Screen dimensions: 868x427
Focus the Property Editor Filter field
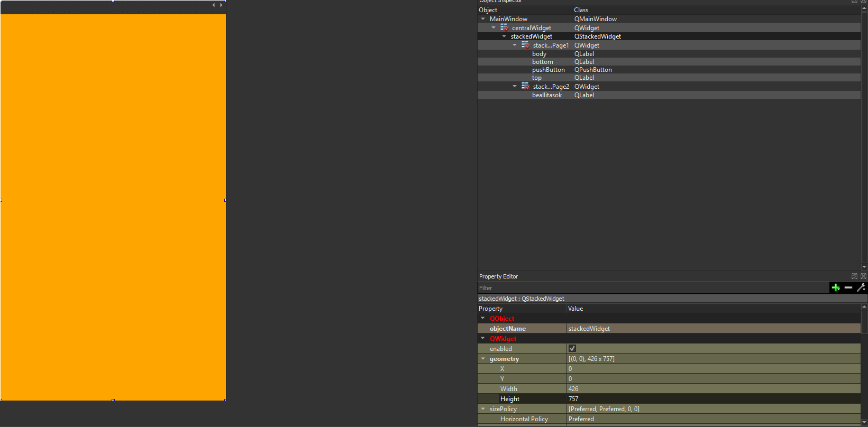(x=653, y=288)
